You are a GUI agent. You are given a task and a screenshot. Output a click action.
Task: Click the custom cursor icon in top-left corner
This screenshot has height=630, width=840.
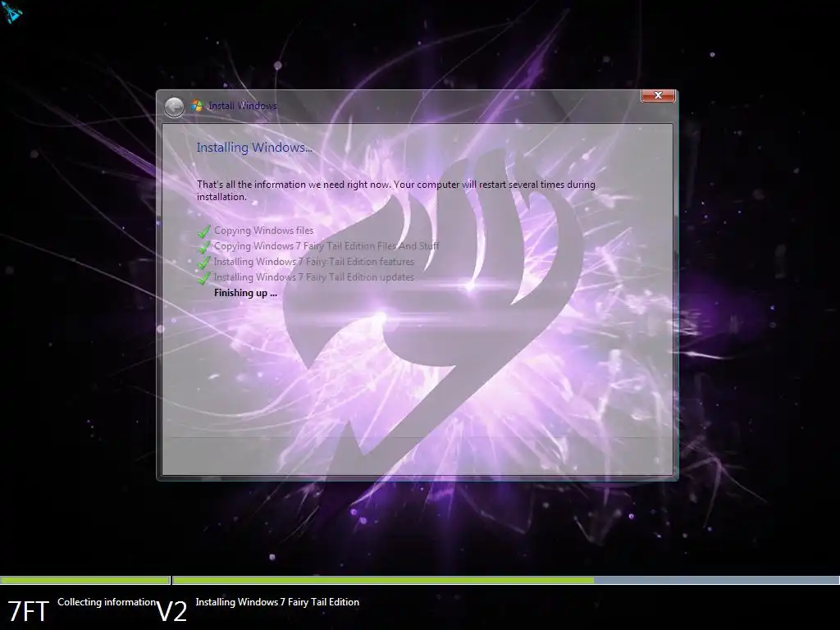pos(11,11)
